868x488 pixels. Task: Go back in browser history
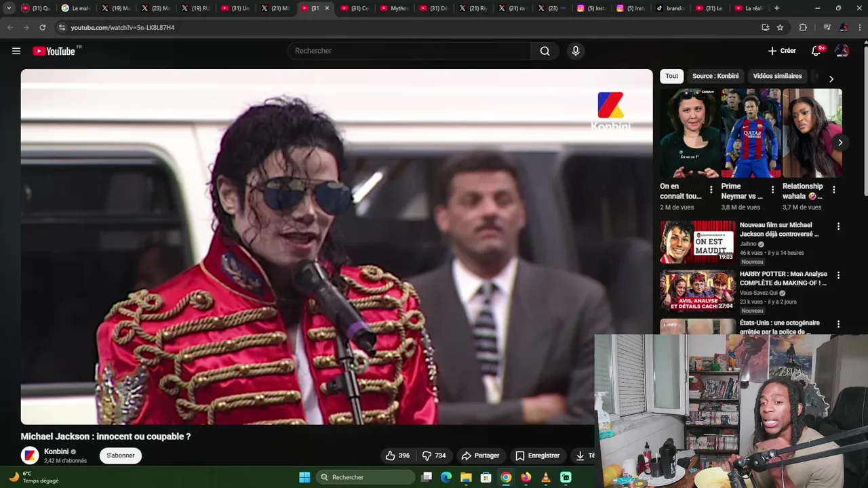coord(9,27)
